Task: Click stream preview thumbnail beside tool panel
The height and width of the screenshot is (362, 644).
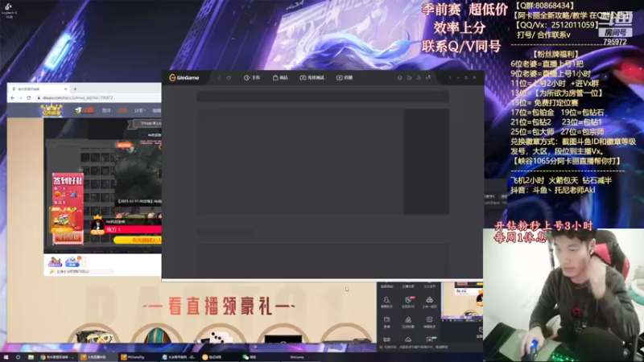Action: [x=462, y=301]
